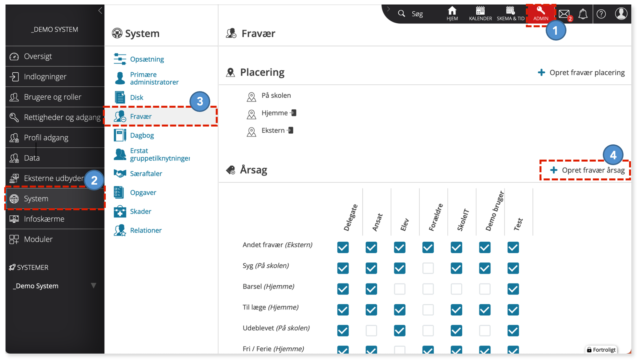This screenshot has height=364, width=643.
Task: Check Forældre for Syg
Action: pos(428,268)
